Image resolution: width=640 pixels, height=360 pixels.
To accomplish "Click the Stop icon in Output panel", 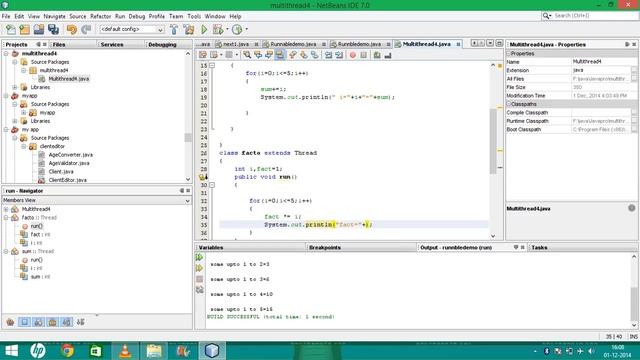I will click(x=199, y=279).
